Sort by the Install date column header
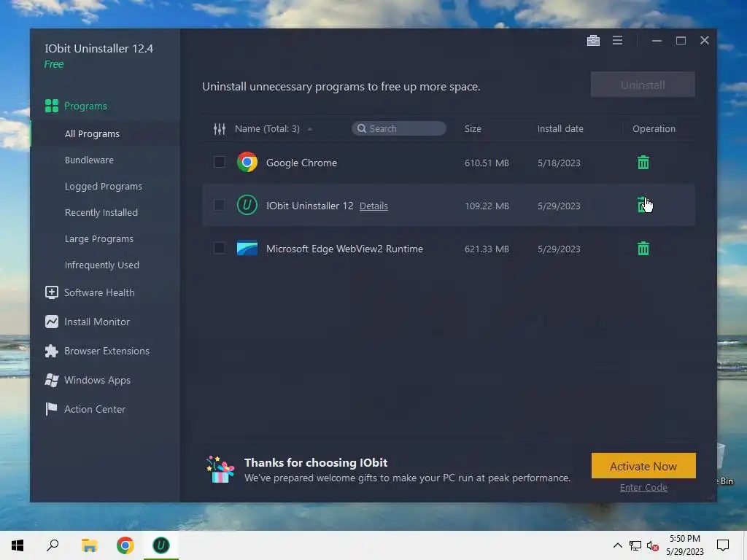The image size is (747, 560). (x=560, y=128)
